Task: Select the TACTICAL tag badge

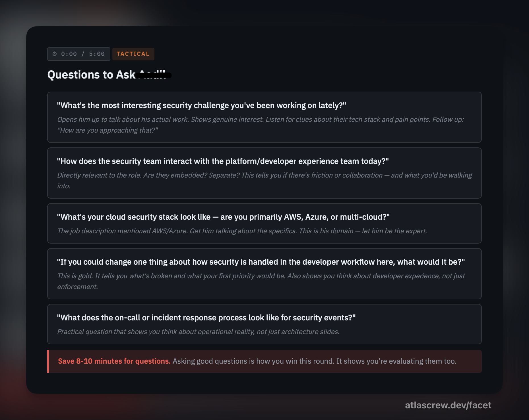Action: 133,54
